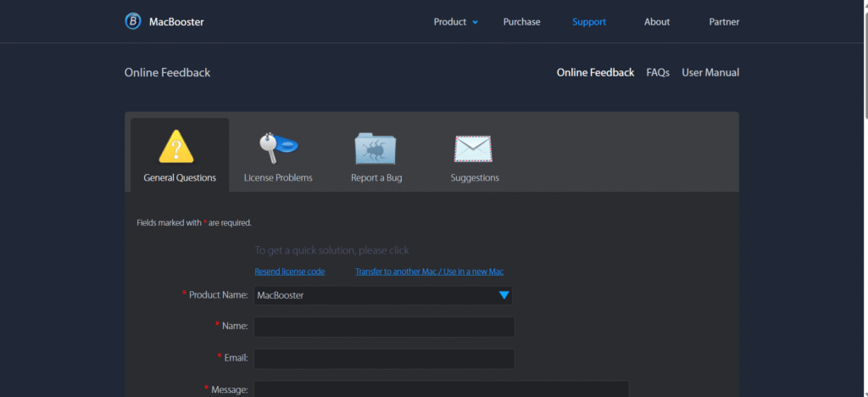868x397 pixels.
Task: Click the blue arrow in Product Name field
Action: pos(504,295)
